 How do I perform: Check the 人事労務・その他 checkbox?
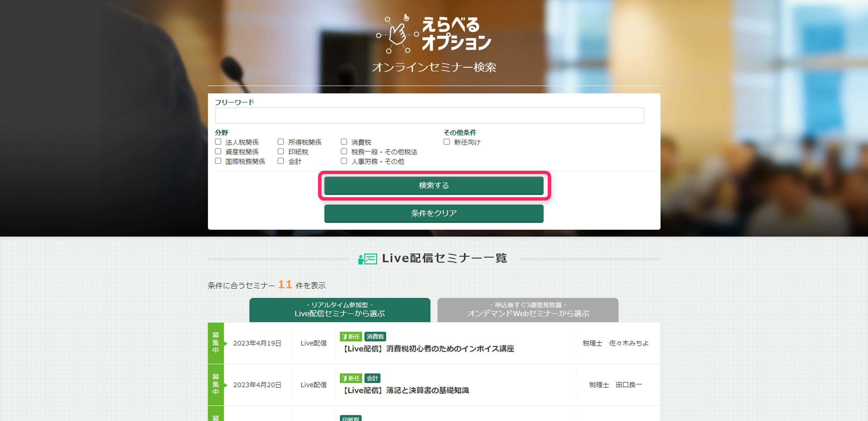(344, 161)
